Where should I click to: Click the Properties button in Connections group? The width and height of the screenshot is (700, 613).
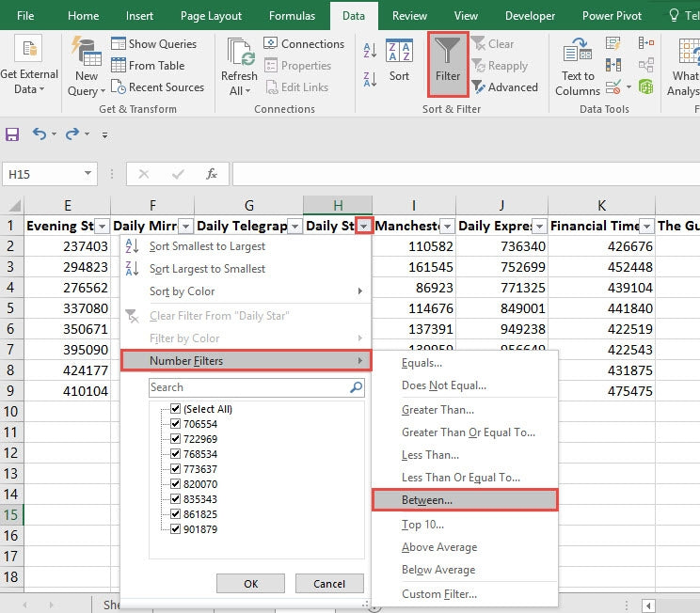297,66
